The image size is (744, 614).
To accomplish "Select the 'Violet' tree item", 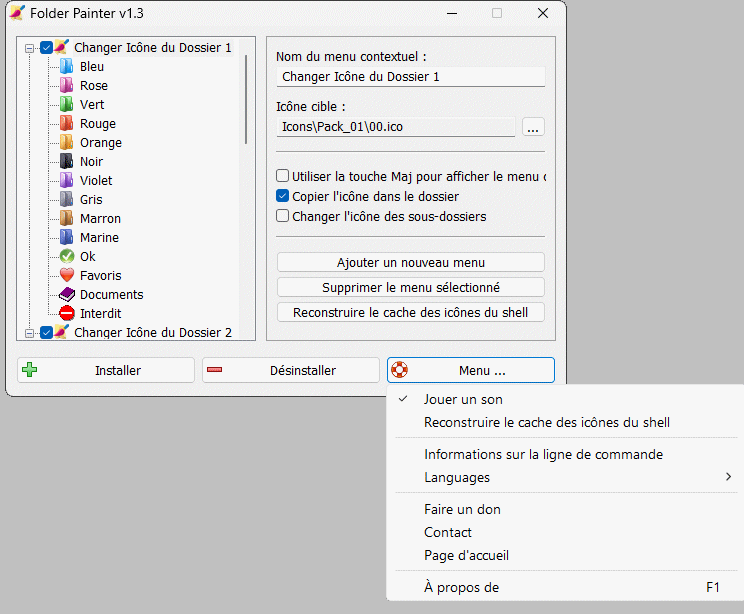I will 96,180.
